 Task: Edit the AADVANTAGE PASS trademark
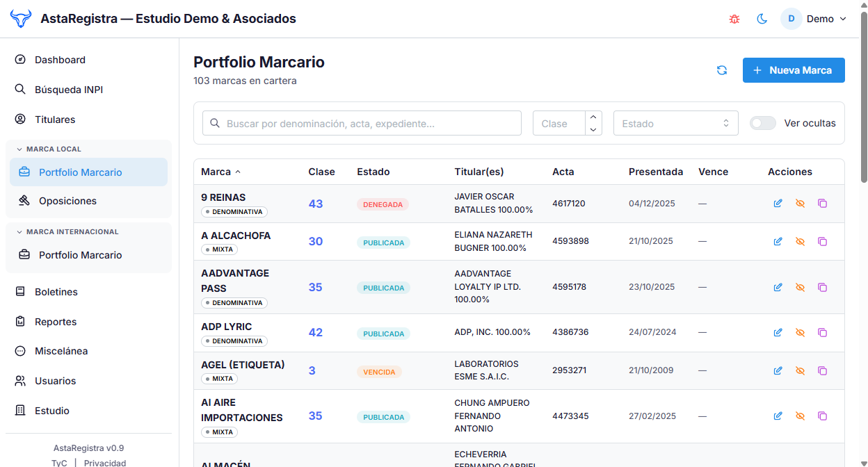(778, 287)
